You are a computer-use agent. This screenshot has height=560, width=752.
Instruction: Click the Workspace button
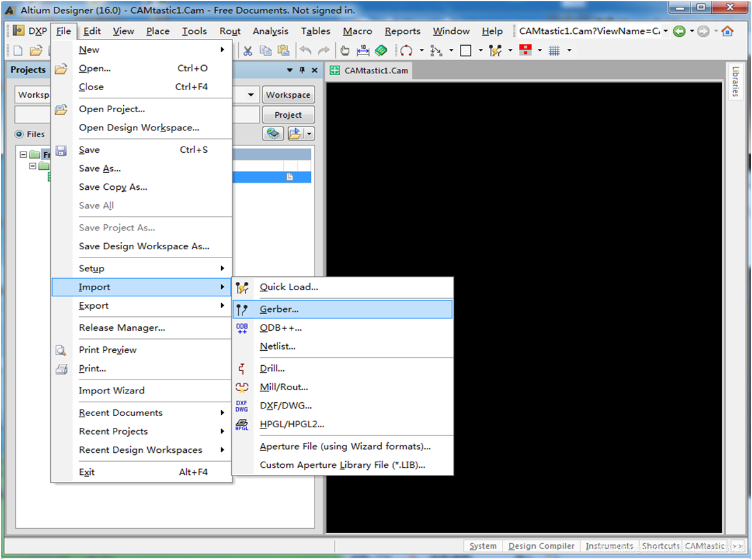click(288, 95)
